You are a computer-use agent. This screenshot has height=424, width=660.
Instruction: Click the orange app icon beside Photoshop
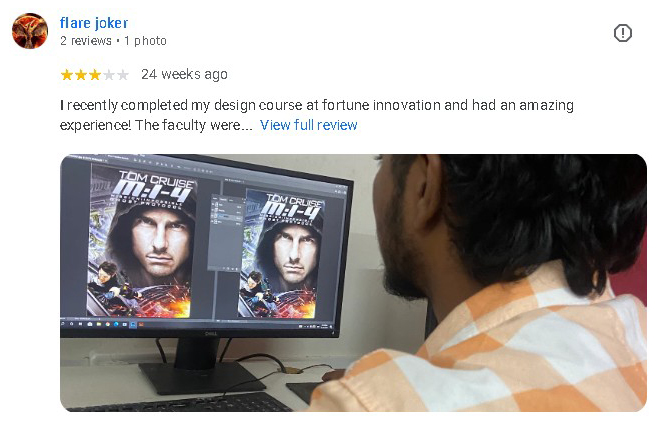coord(141,324)
